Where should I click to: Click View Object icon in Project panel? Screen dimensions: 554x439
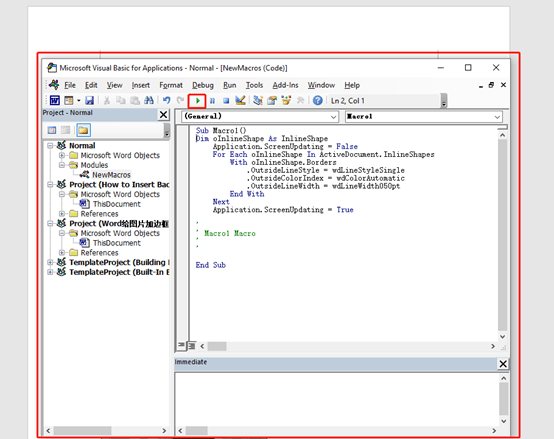coord(66,130)
